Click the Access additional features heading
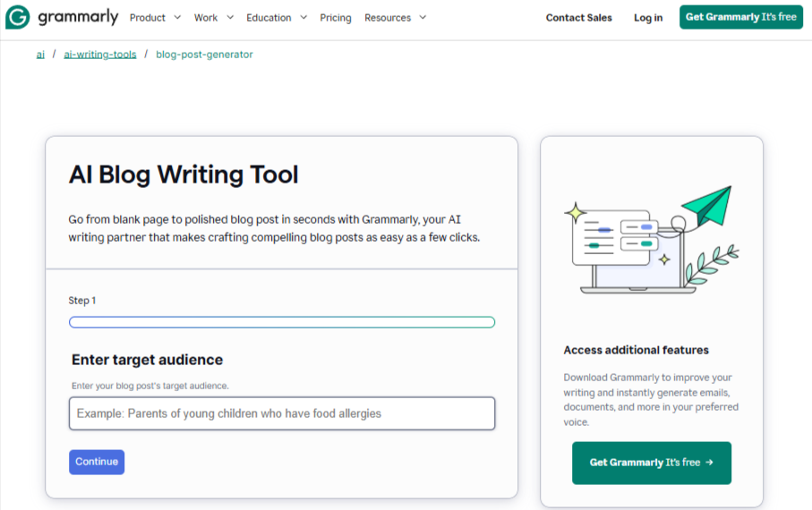The height and width of the screenshot is (510, 812). point(636,350)
